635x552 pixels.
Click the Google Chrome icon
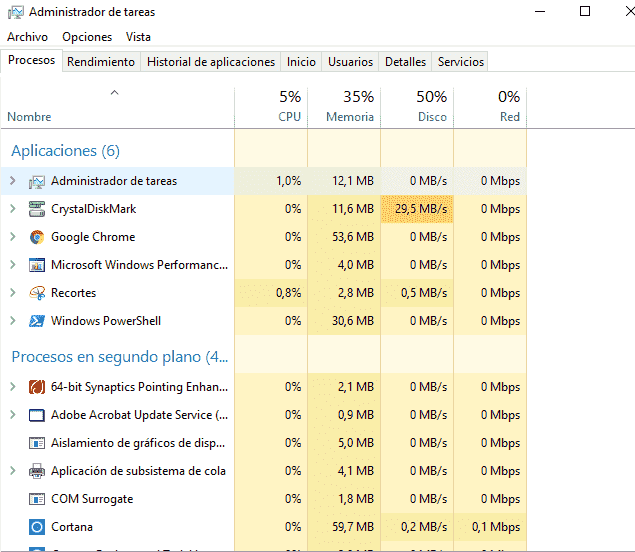pos(37,237)
